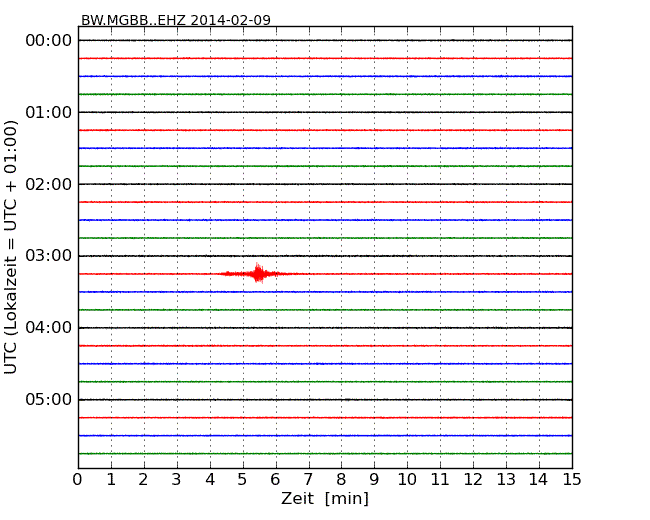Click the vertical axis label UTC (Lokalzeit = UTC + 01:00)
Image resolution: width=650 pixels, height=520 pixels.
(x=11, y=247)
